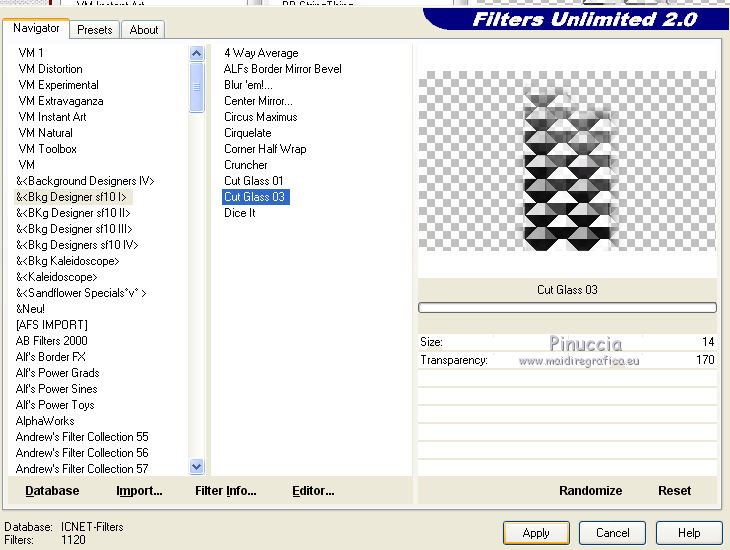This screenshot has width=730, height=550.
Task: Choose the Center Mirror... filter
Action: pos(258,101)
